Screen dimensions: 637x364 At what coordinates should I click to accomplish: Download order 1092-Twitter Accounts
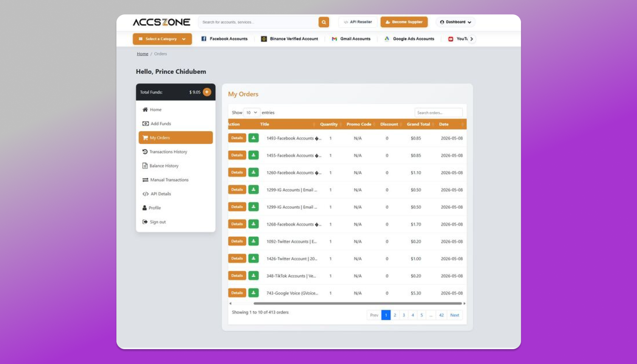tap(254, 241)
